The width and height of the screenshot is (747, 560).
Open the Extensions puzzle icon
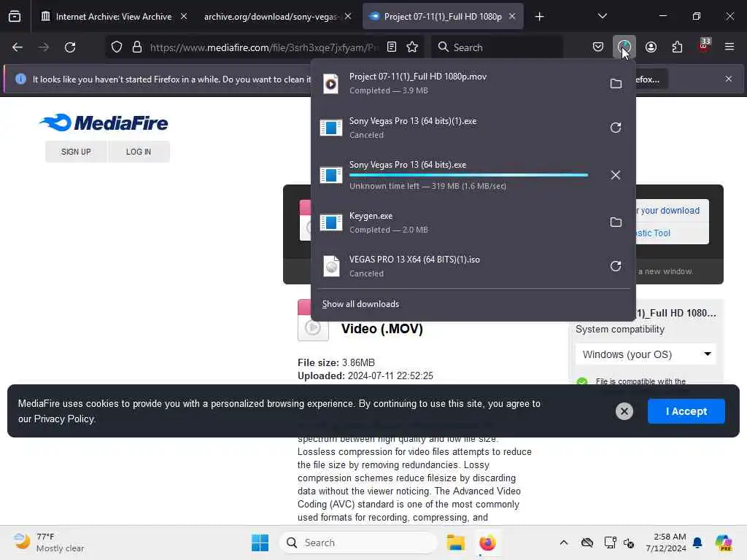click(x=677, y=47)
